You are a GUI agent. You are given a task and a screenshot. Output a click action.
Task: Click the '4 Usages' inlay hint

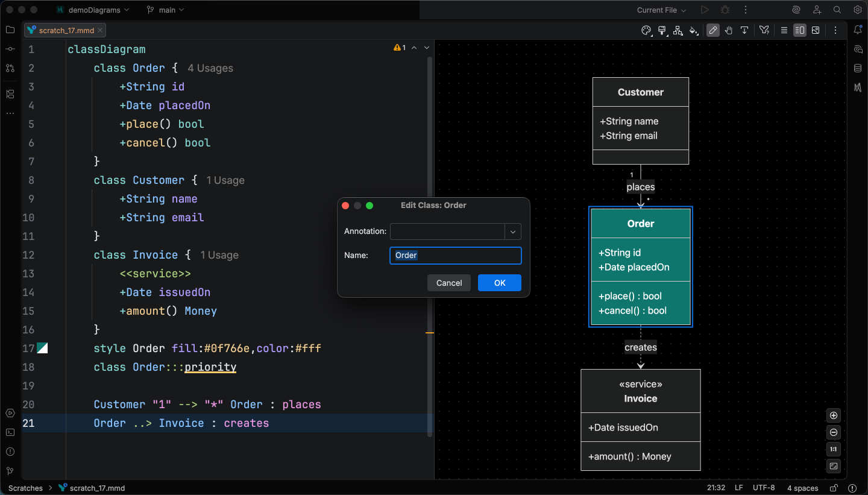(210, 68)
